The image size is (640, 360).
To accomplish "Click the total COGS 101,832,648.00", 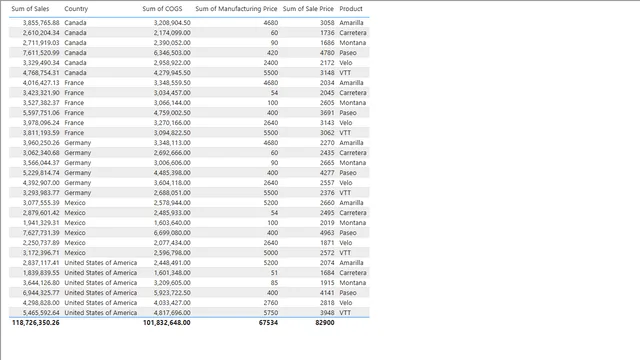I will 167,322.
